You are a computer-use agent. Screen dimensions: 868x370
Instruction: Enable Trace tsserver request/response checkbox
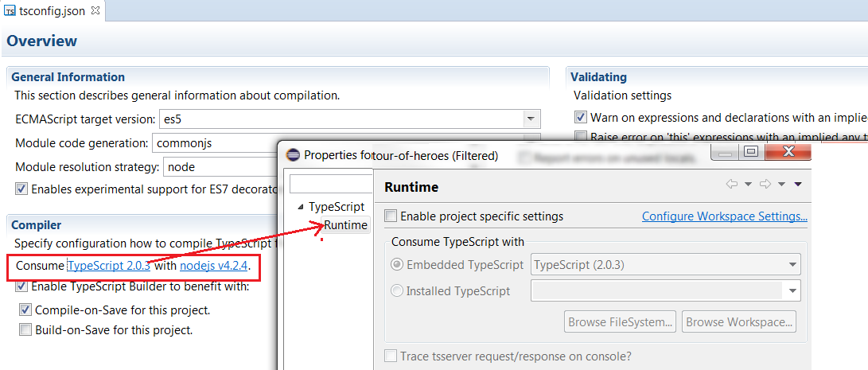pyautogui.click(x=391, y=356)
